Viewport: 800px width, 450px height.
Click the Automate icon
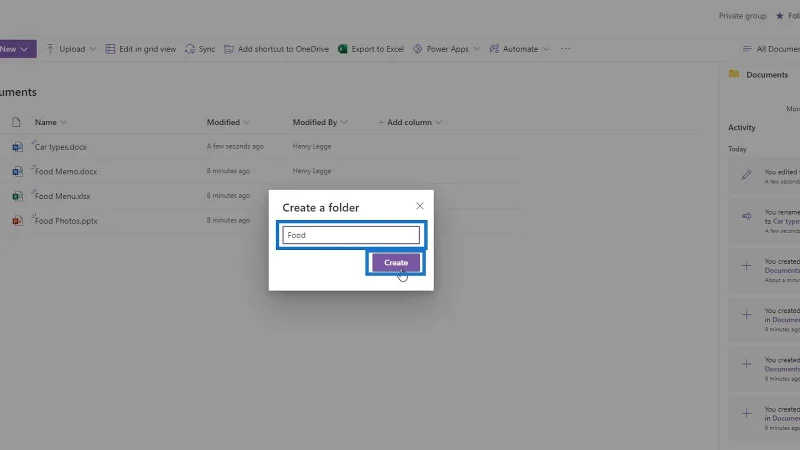pyautogui.click(x=494, y=49)
